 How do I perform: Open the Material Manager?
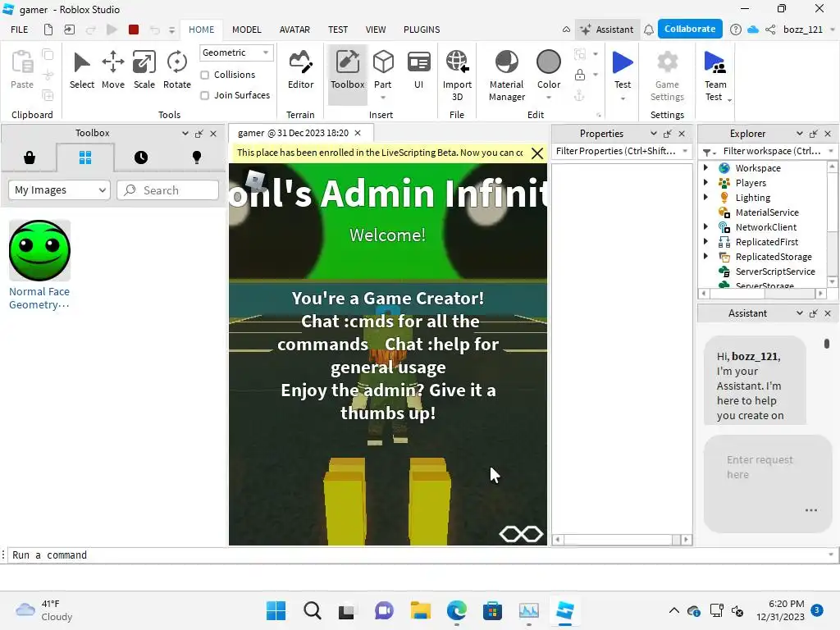(507, 75)
